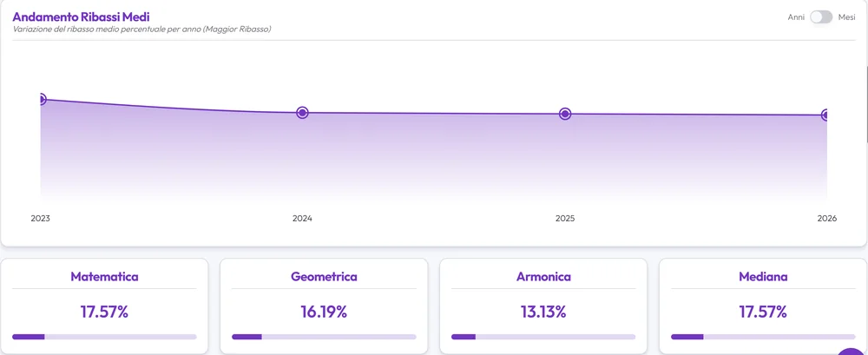Open the Geometrica card title

click(x=324, y=276)
